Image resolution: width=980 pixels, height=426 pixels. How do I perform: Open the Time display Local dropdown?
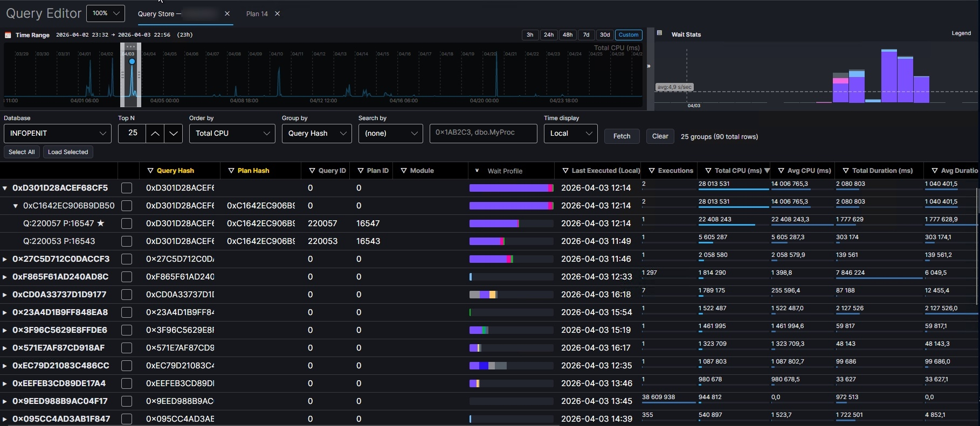click(x=571, y=134)
